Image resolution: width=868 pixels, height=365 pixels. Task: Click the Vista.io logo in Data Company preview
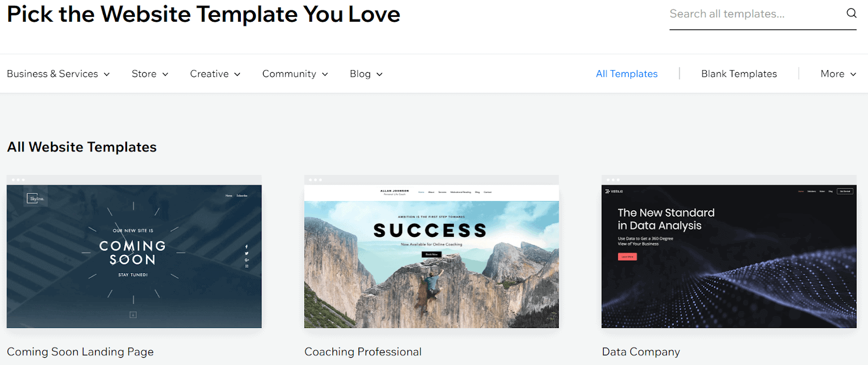(614, 191)
